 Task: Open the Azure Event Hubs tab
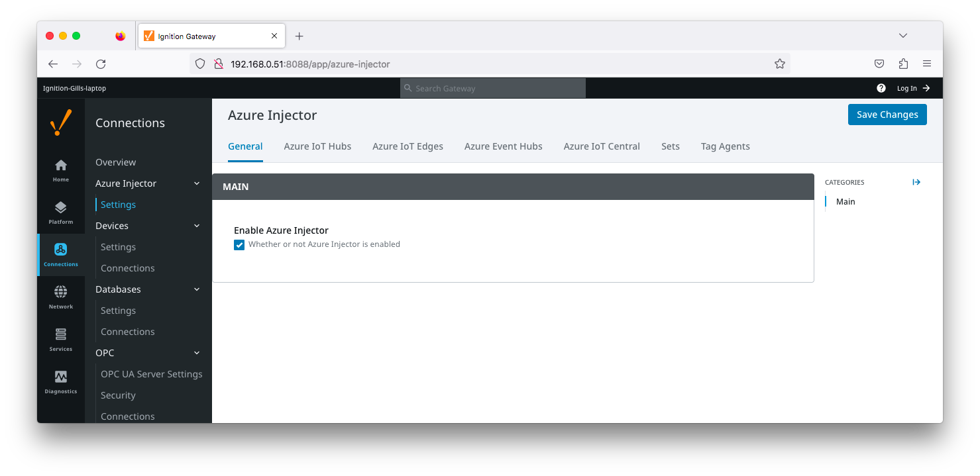(503, 146)
